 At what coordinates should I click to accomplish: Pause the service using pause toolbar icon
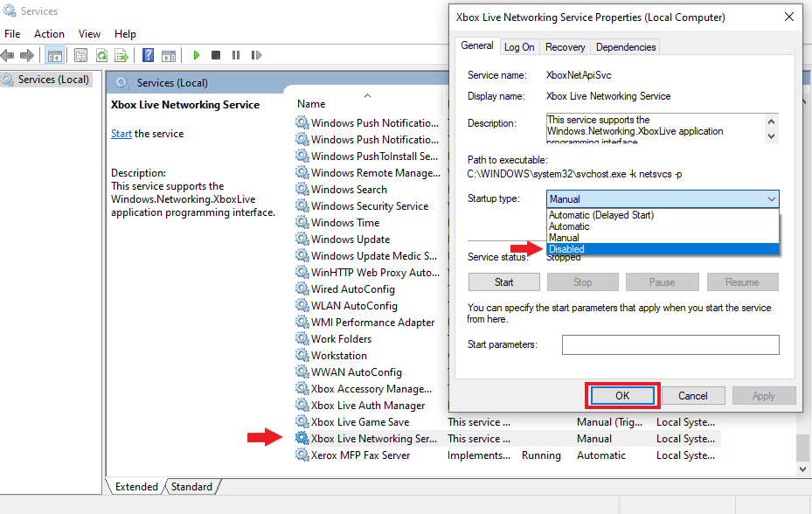tap(236, 54)
